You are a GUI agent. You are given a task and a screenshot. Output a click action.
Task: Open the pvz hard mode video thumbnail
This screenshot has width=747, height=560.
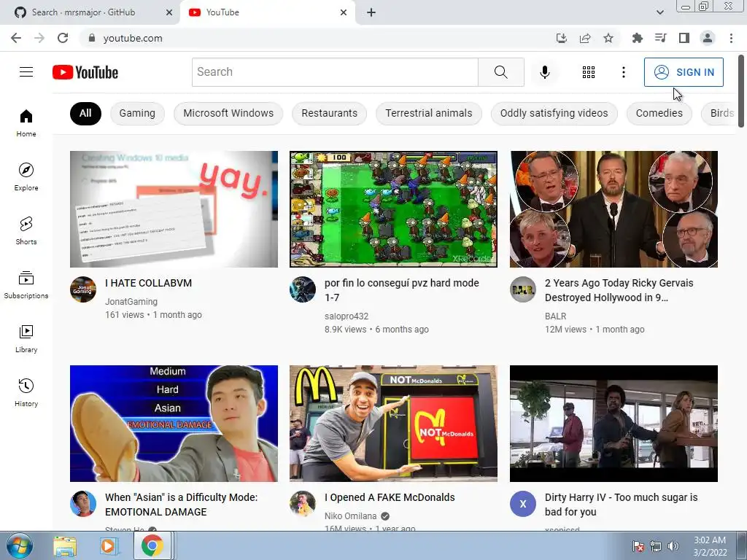click(x=393, y=209)
